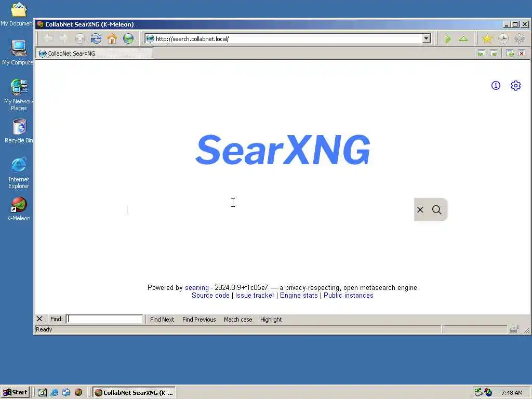532x399 pixels.
Task: Click the magnifier search button
Action: click(x=436, y=210)
